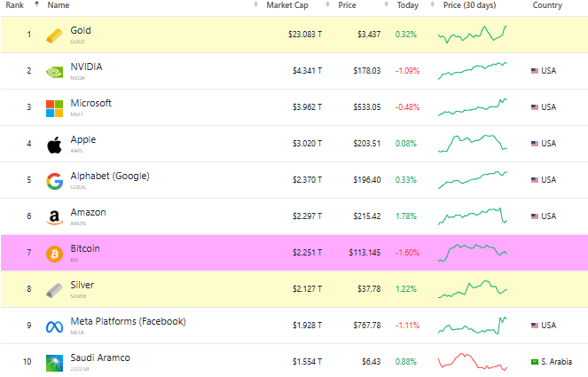
Task: Sort table by Market Cap column
Action: pos(286,5)
